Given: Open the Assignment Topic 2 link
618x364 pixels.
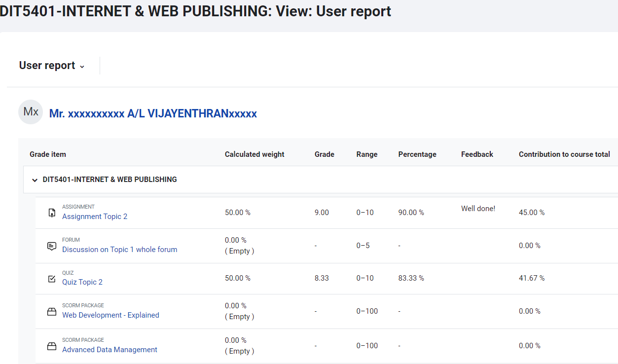Looking at the screenshot, I should 95,217.
